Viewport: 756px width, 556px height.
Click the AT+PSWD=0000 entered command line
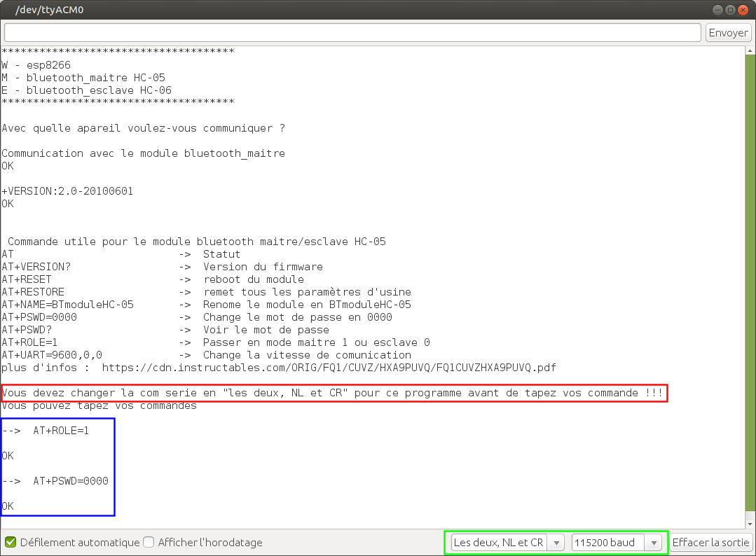coord(70,481)
